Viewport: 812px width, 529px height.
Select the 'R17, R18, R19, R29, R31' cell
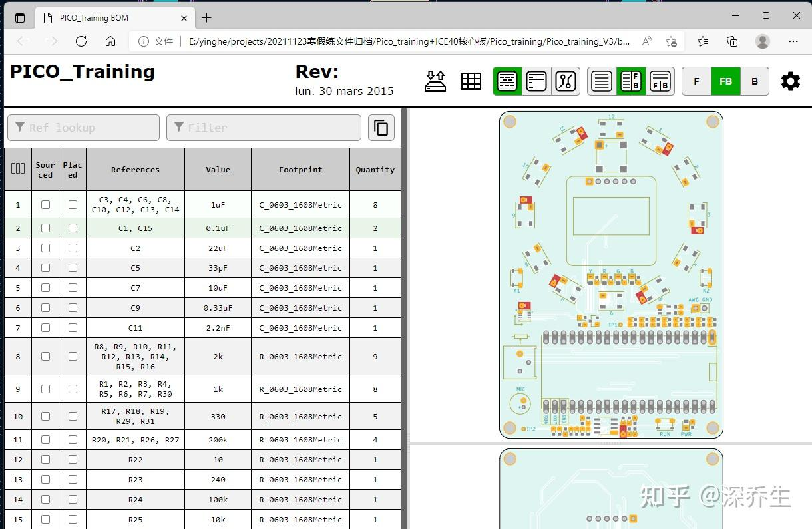point(135,416)
